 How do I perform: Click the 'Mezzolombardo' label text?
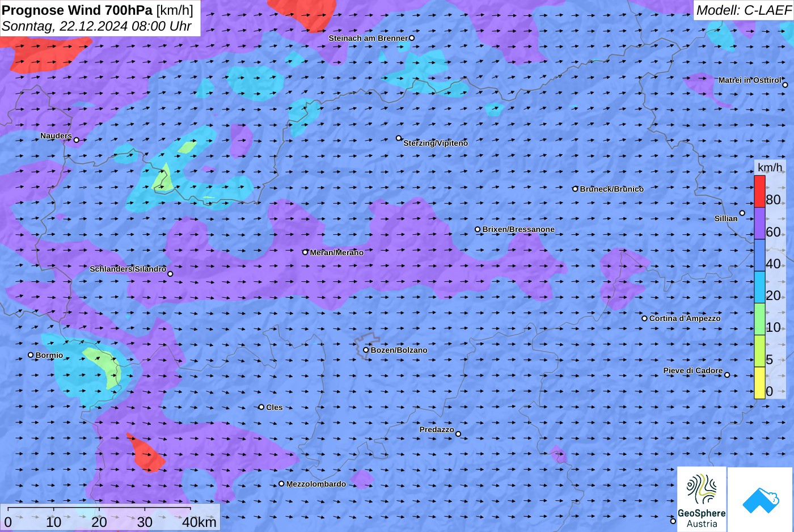316,484
